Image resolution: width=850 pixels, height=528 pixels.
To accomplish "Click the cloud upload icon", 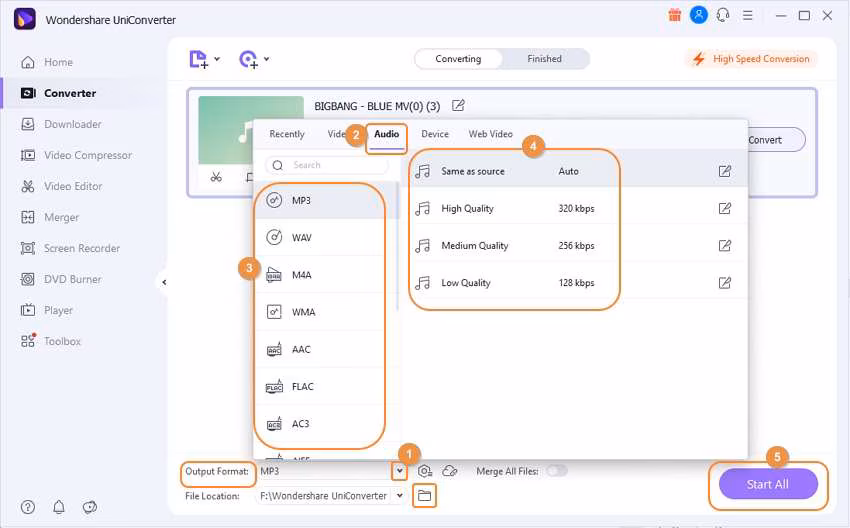I will 449,471.
